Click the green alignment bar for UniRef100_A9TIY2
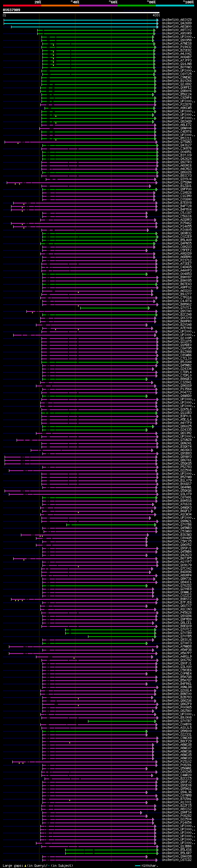197x868 pixels. click(96, 30)
